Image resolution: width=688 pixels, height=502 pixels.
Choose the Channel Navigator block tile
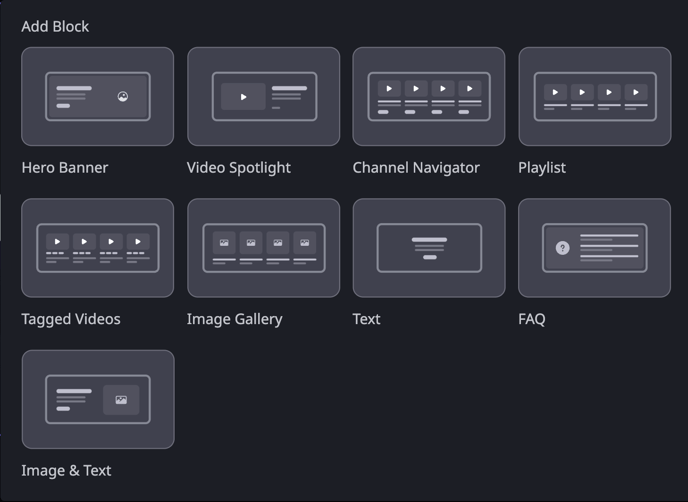(429, 97)
